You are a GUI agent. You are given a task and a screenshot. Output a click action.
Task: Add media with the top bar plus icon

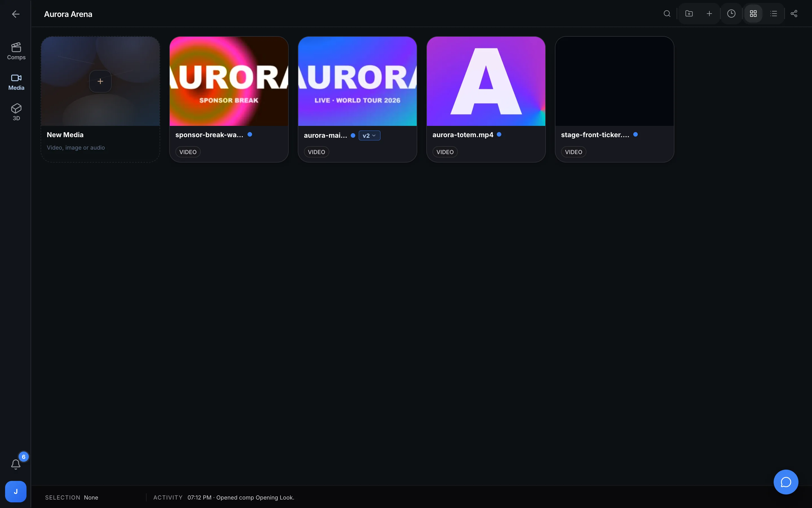709,14
